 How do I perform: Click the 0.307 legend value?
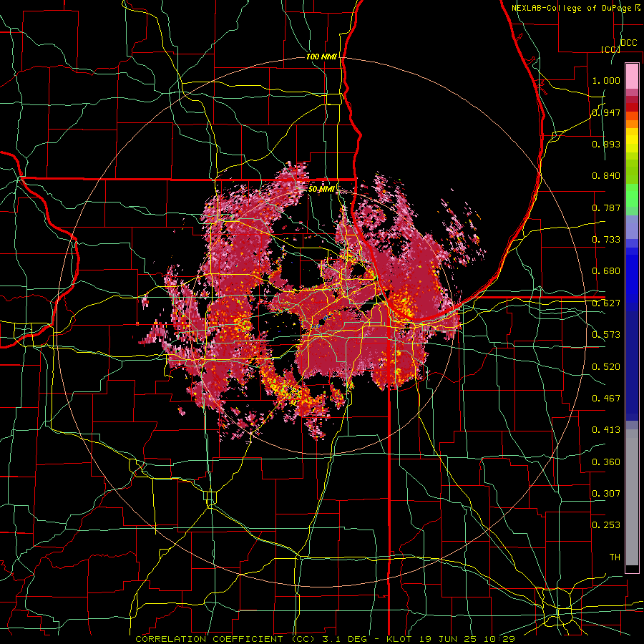click(x=606, y=493)
